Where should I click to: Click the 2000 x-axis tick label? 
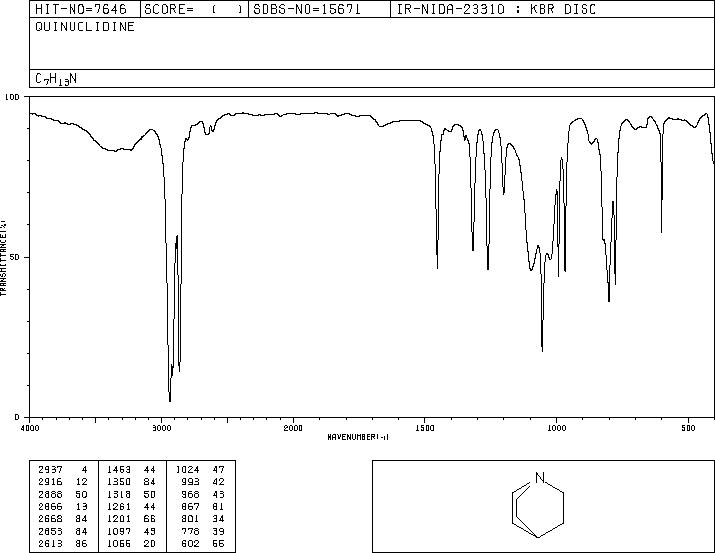click(293, 428)
